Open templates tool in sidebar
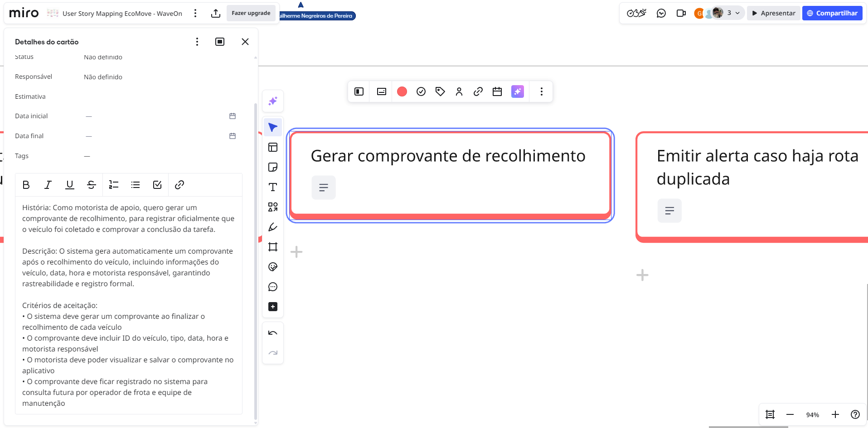 point(273,147)
